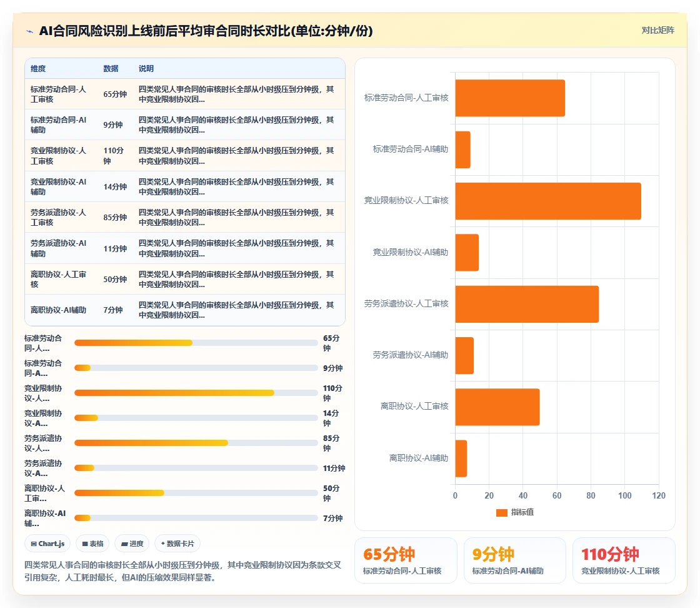Click the chart y-axis label 竞业限制协议-人工审核

[x=406, y=201]
